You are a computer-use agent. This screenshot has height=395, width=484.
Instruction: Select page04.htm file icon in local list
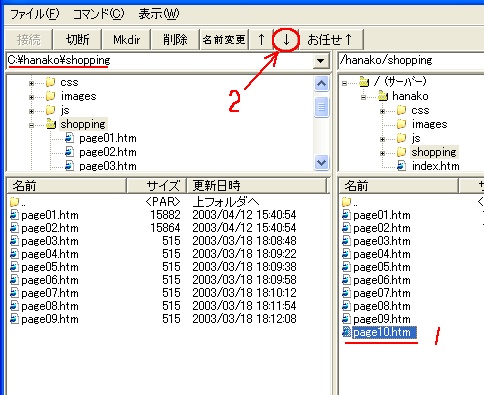[14, 254]
